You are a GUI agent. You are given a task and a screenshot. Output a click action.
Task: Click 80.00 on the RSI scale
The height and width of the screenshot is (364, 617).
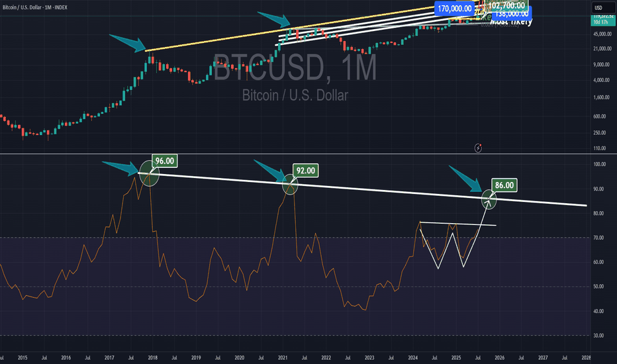coord(599,214)
